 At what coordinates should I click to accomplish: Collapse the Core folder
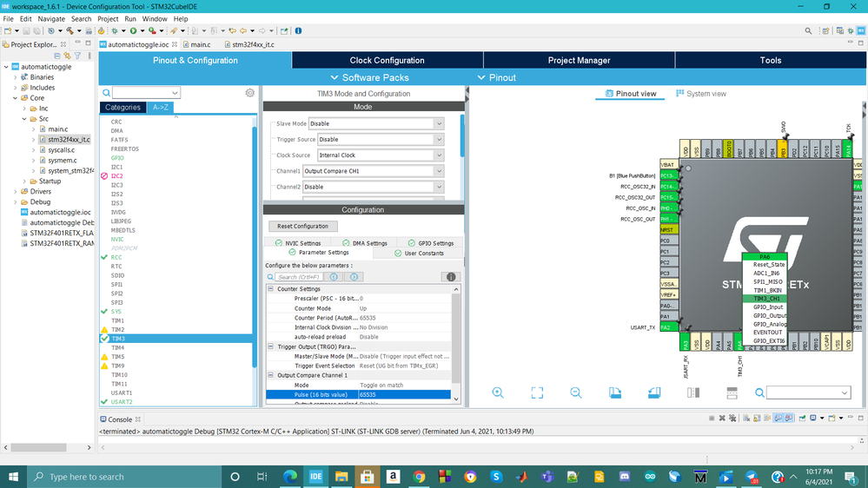click(x=15, y=98)
